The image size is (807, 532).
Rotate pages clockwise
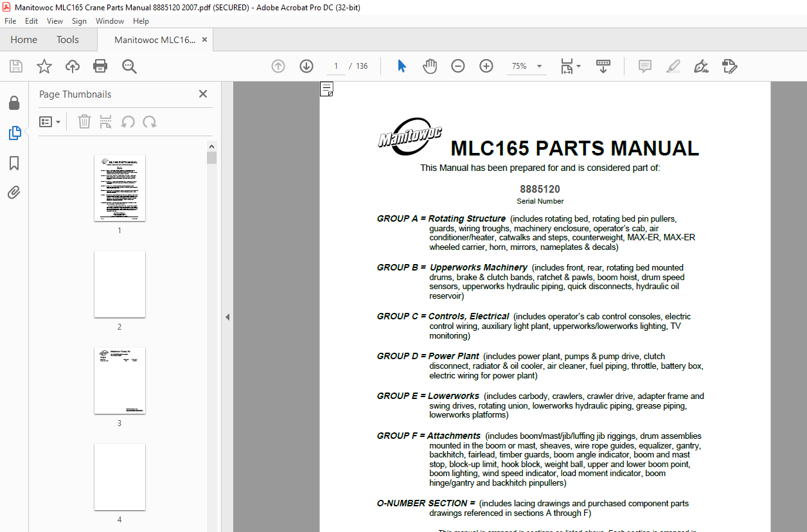coord(150,122)
